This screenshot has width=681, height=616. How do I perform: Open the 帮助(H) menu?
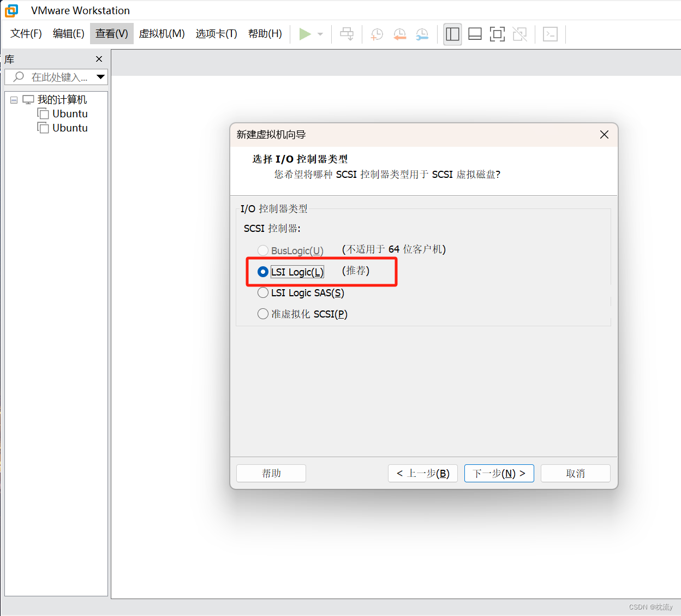(x=265, y=34)
